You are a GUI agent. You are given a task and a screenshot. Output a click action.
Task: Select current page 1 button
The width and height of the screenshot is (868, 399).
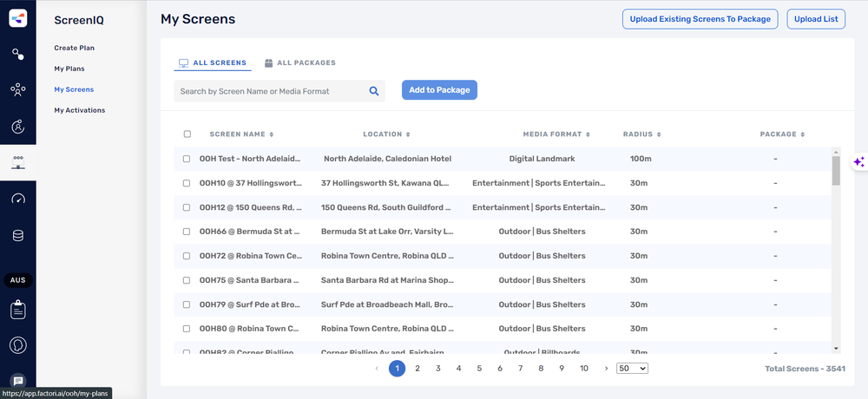coord(397,369)
